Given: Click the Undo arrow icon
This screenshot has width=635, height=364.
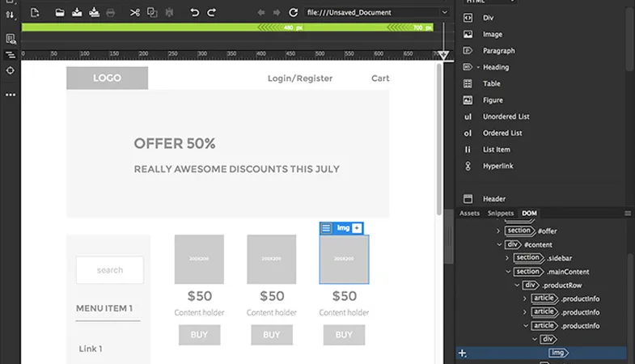Looking at the screenshot, I should pos(194,12).
